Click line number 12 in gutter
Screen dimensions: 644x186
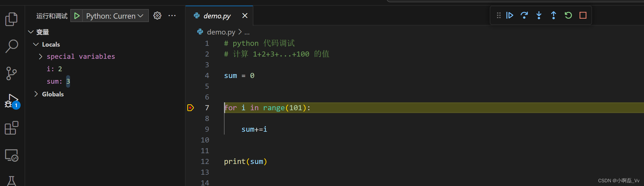[205, 161]
